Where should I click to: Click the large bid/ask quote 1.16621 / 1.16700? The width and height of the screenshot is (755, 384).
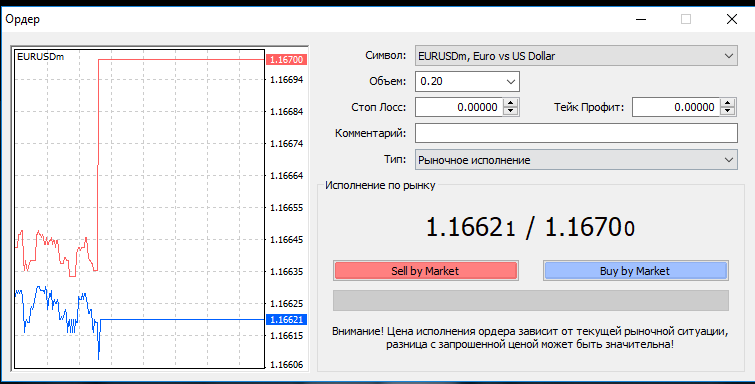coord(531,226)
